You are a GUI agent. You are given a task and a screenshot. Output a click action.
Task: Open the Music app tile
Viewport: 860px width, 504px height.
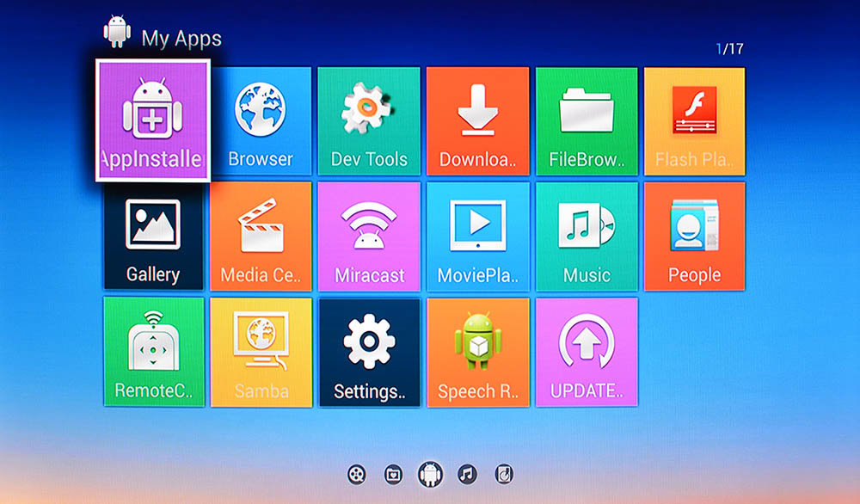pos(587,237)
